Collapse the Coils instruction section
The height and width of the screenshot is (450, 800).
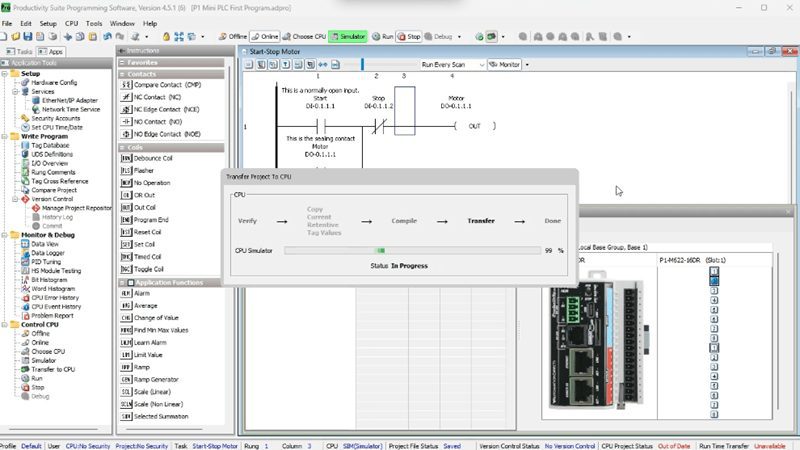tap(122, 147)
